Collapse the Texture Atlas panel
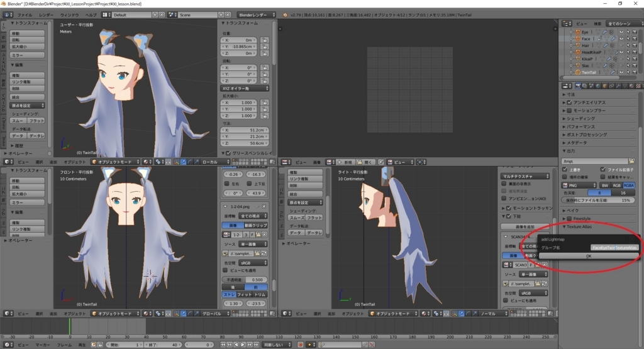Screen dimensions: 644x349 tap(578, 226)
